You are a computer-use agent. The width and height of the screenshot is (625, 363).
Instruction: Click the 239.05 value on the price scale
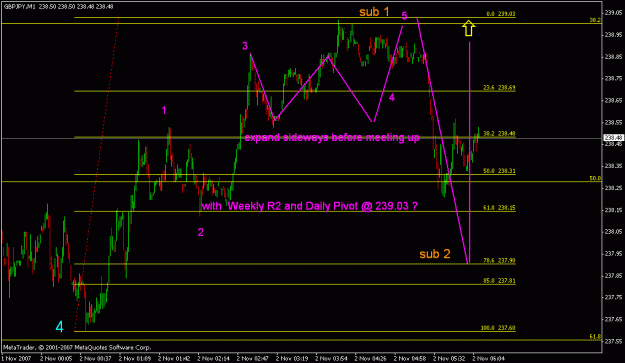[x=614, y=13]
